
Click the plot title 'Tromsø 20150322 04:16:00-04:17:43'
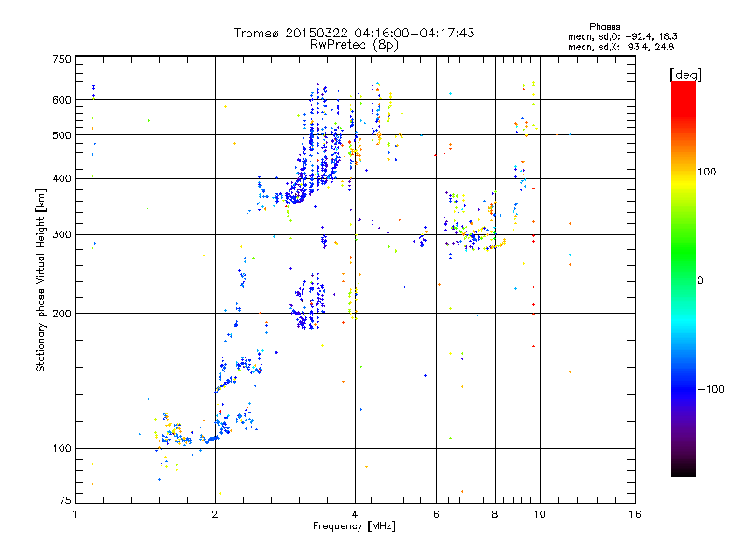[354, 33]
